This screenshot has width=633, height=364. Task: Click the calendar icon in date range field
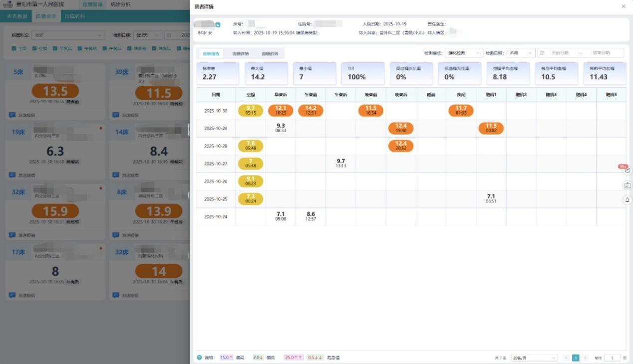point(543,53)
